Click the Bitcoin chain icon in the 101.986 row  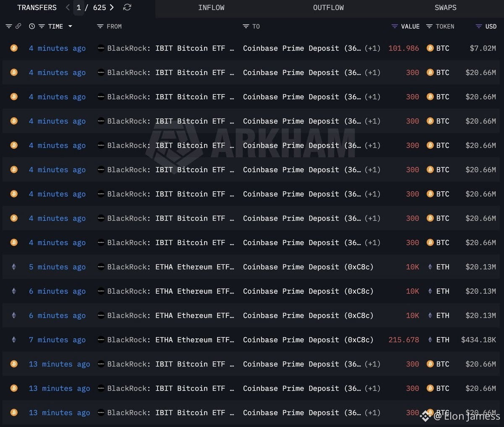[x=14, y=48]
